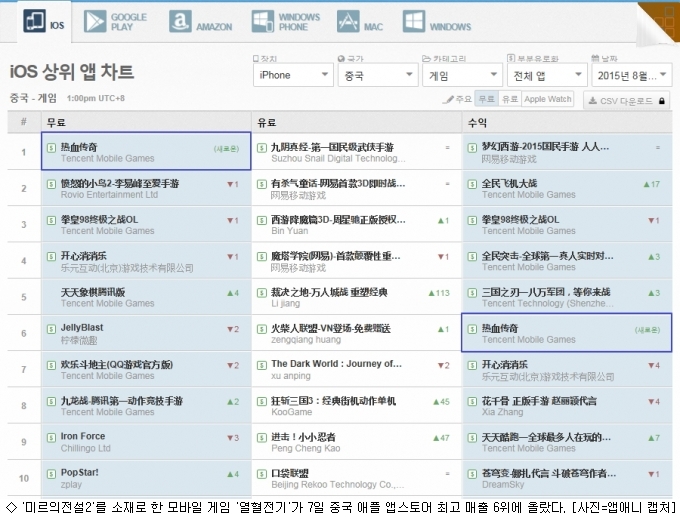Image resolution: width=680 pixels, height=519 pixels.
Task: Click in-app purchase icon beside DreamSky app
Action: pyautogui.click(x=472, y=474)
